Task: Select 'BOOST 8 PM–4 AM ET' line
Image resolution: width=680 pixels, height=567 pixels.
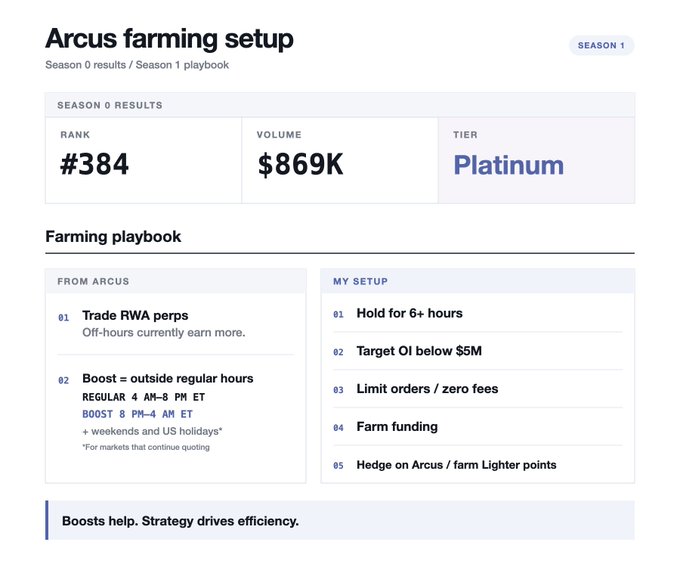Action: (x=137, y=414)
